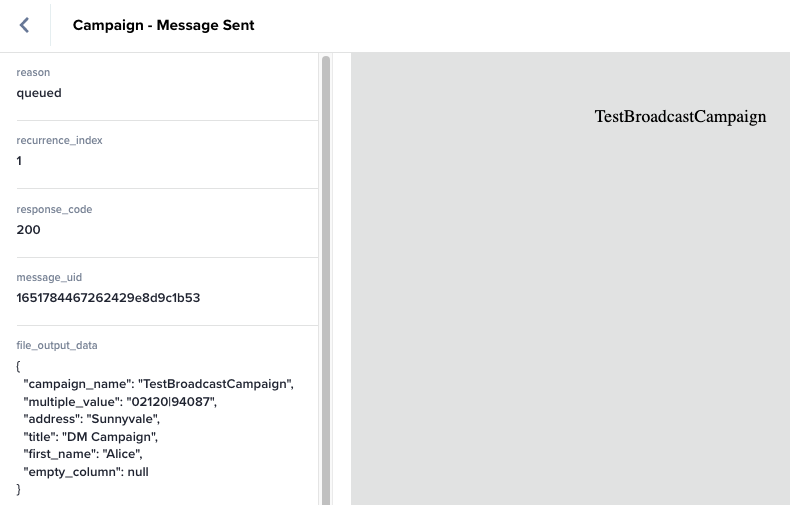This screenshot has width=790, height=505.
Task: Click the file_output_data field label
Action: tap(57, 346)
